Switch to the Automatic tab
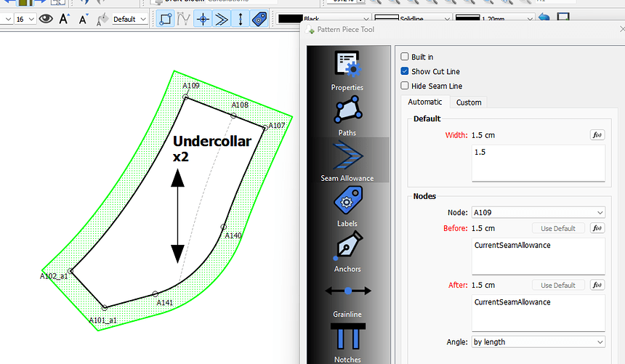 coord(425,102)
